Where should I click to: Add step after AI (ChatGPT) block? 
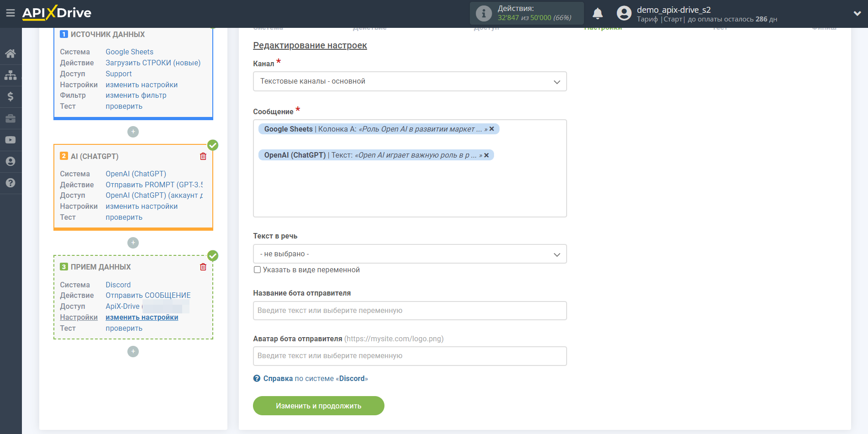tap(133, 243)
